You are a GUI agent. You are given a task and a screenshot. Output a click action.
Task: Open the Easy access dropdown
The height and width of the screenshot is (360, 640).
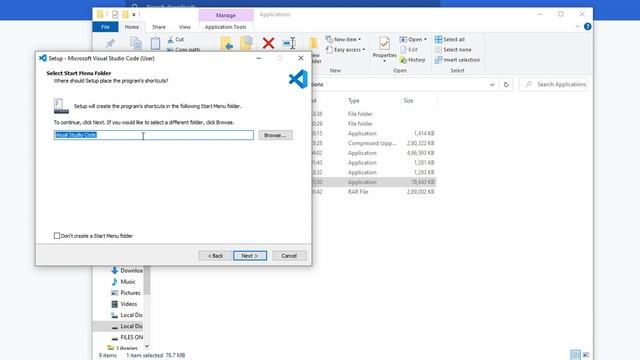click(345, 50)
